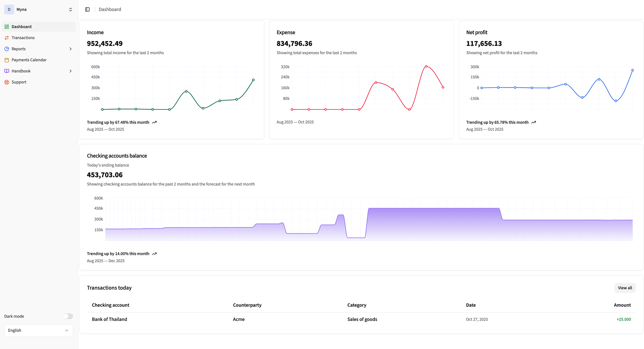Expand the Handbook submenu chevron

click(71, 71)
